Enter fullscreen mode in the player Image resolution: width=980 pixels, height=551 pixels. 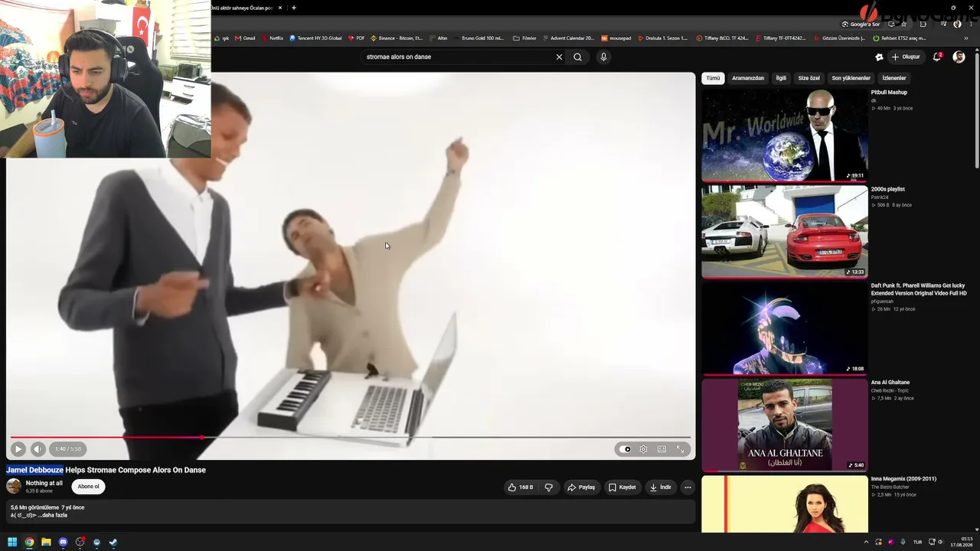pos(680,449)
